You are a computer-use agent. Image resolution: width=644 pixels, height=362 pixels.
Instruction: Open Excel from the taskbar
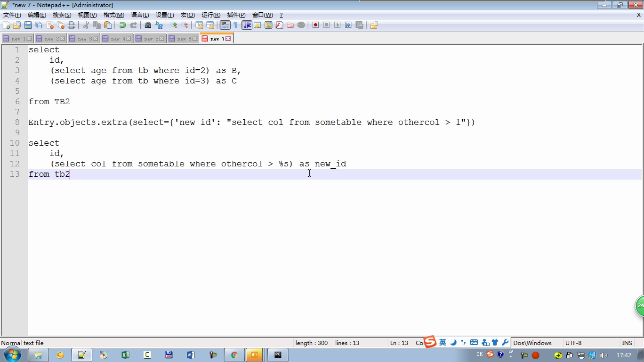pyautogui.click(x=125, y=355)
